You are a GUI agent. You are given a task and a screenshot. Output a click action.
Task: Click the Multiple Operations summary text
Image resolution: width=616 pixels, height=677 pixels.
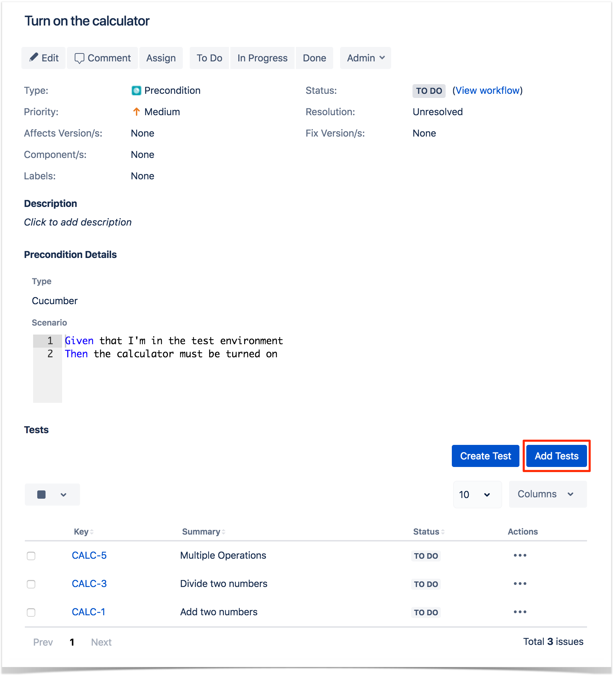pos(223,555)
